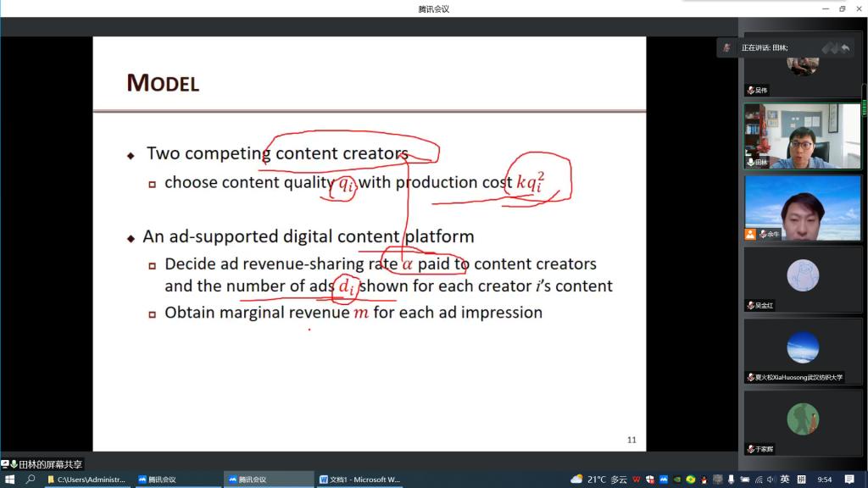Click the muted mic icon beside 吴金红
This screenshot has width=868, height=488.
[x=750, y=305]
